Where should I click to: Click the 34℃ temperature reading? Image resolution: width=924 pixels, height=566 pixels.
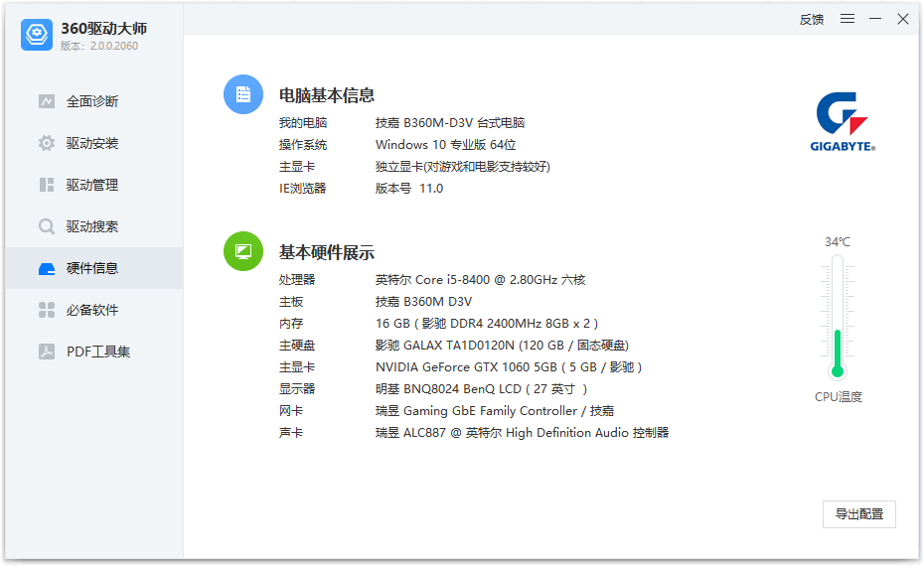tap(838, 242)
